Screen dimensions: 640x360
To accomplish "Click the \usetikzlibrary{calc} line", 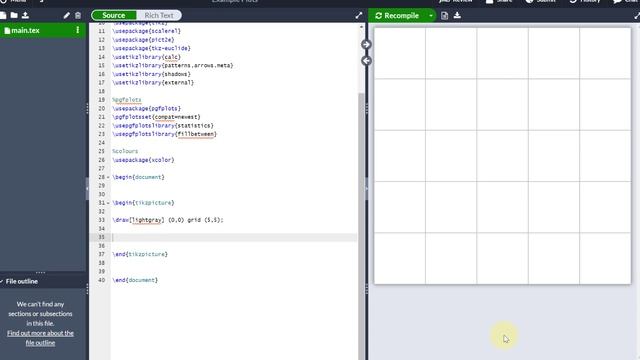I will pos(147,57).
